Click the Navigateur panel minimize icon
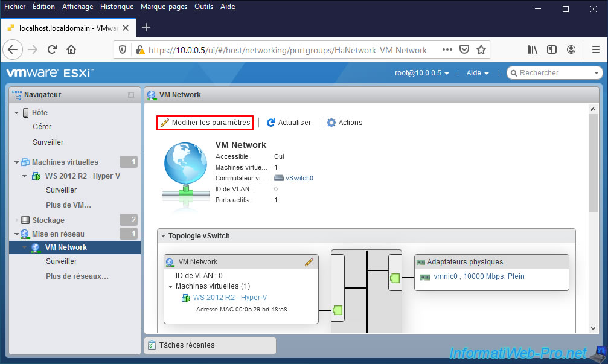This screenshot has height=364, width=608. point(131,95)
